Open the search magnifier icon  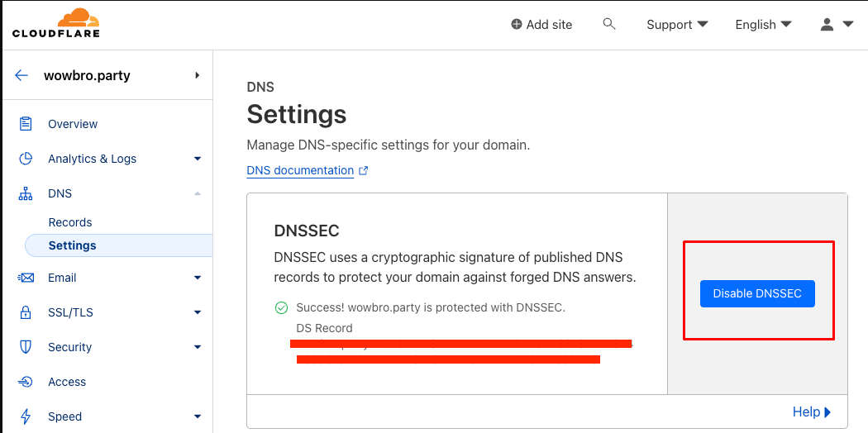[609, 24]
